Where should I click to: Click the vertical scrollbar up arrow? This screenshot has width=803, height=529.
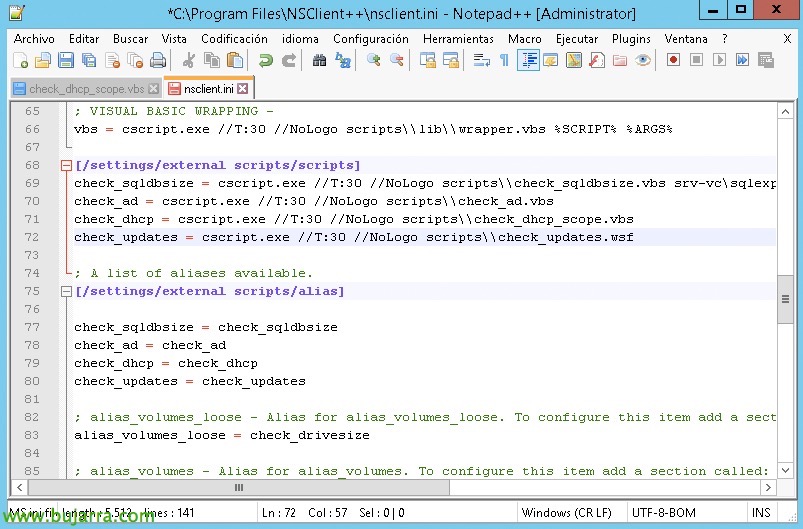coord(785,111)
